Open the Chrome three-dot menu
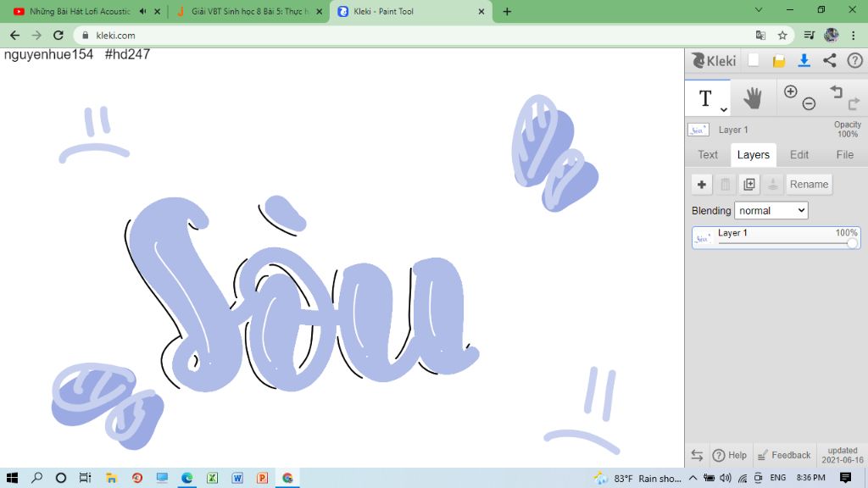The image size is (868, 488). click(x=853, y=36)
